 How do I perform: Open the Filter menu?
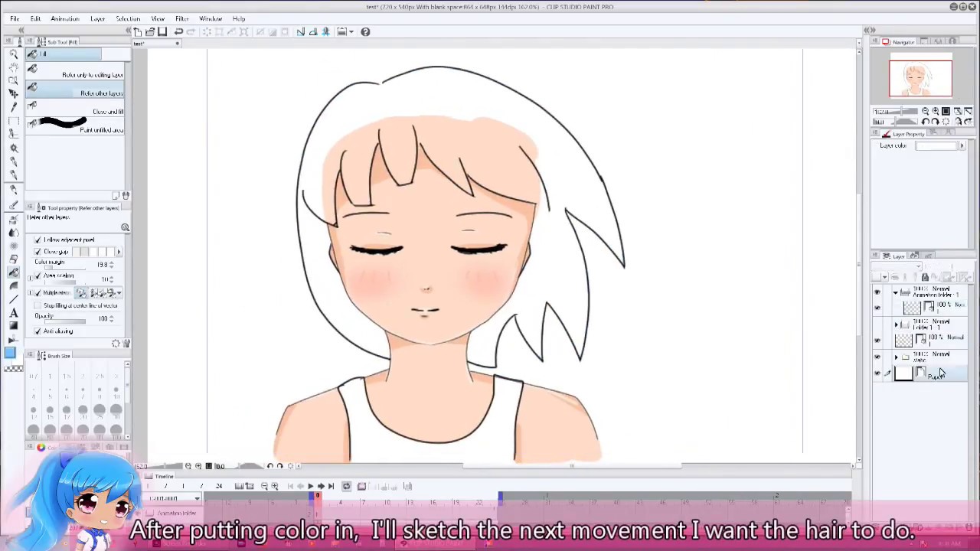tap(181, 18)
